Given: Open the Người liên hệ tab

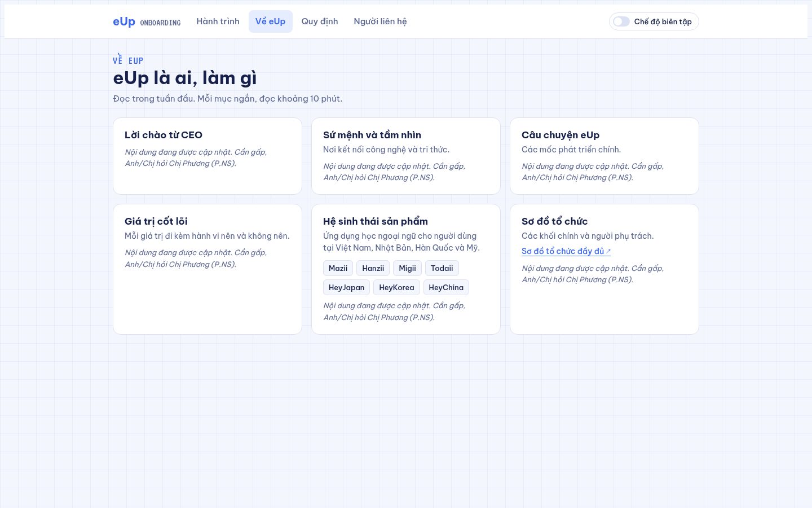Looking at the screenshot, I should [x=380, y=21].
